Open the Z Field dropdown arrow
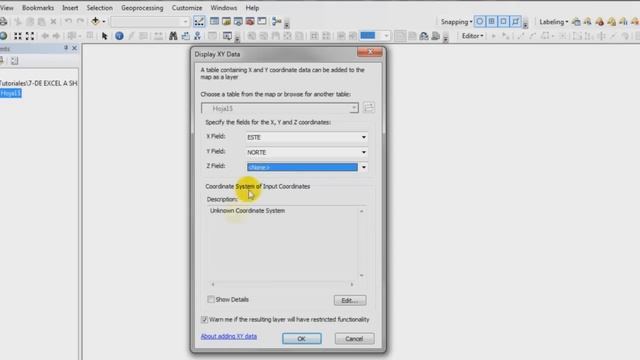The width and height of the screenshot is (640, 360). point(363,167)
